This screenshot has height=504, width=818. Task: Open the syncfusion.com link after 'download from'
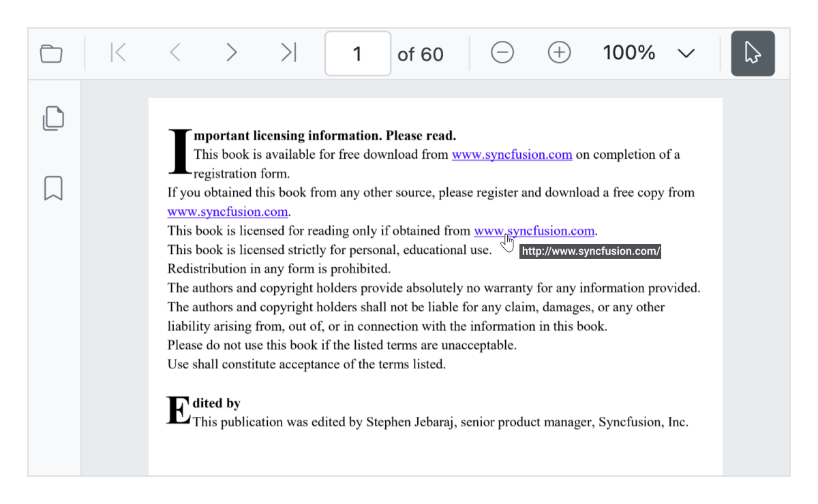[x=511, y=155]
